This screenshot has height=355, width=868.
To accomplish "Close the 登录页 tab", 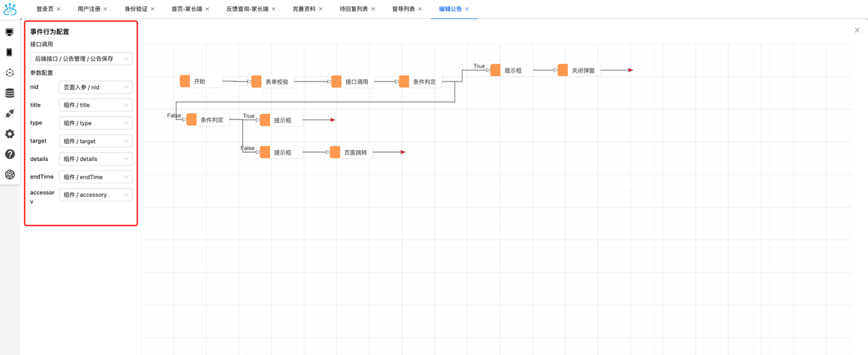I will (x=59, y=10).
